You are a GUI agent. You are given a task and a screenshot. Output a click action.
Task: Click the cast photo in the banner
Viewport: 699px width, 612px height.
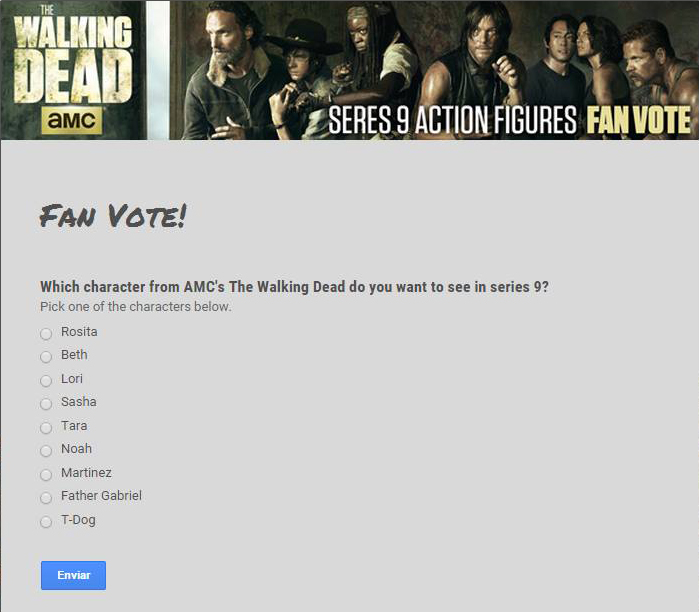(434, 70)
